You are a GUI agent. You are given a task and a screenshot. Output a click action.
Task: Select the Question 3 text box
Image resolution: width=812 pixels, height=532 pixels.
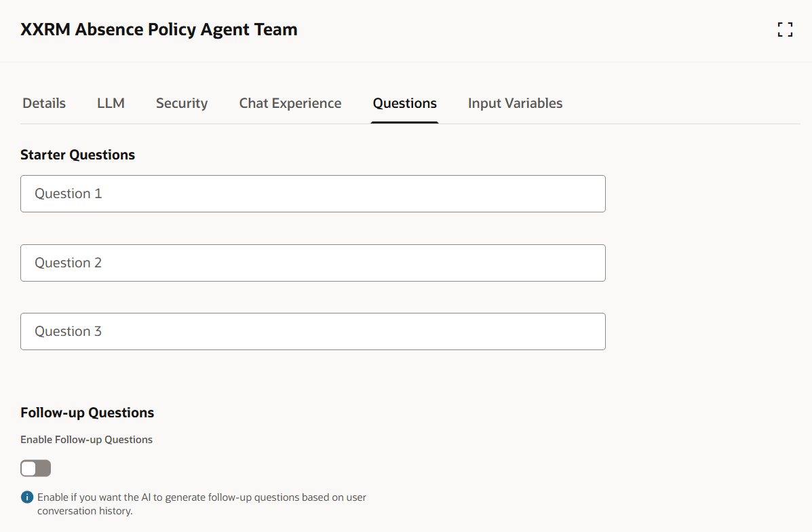click(313, 332)
